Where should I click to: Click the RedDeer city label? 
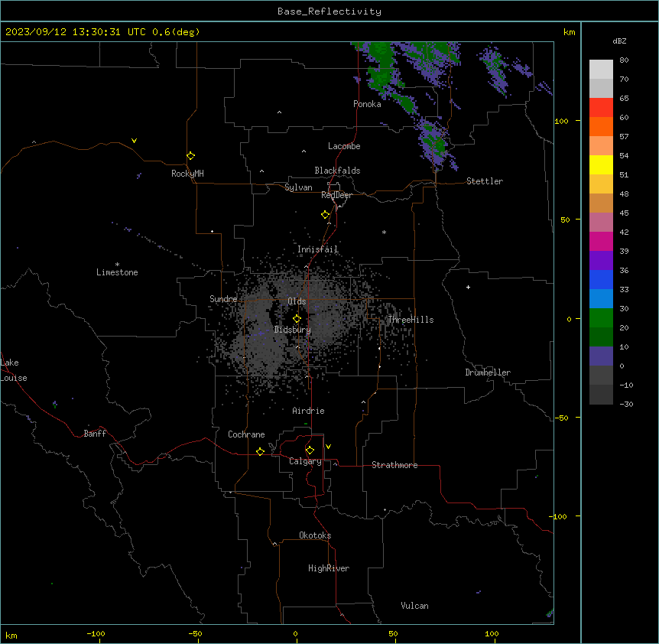tap(336, 195)
